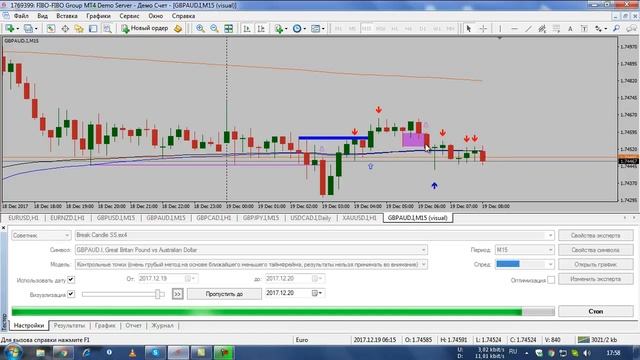Enable the Оптимизация checkbox

(551, 280)
